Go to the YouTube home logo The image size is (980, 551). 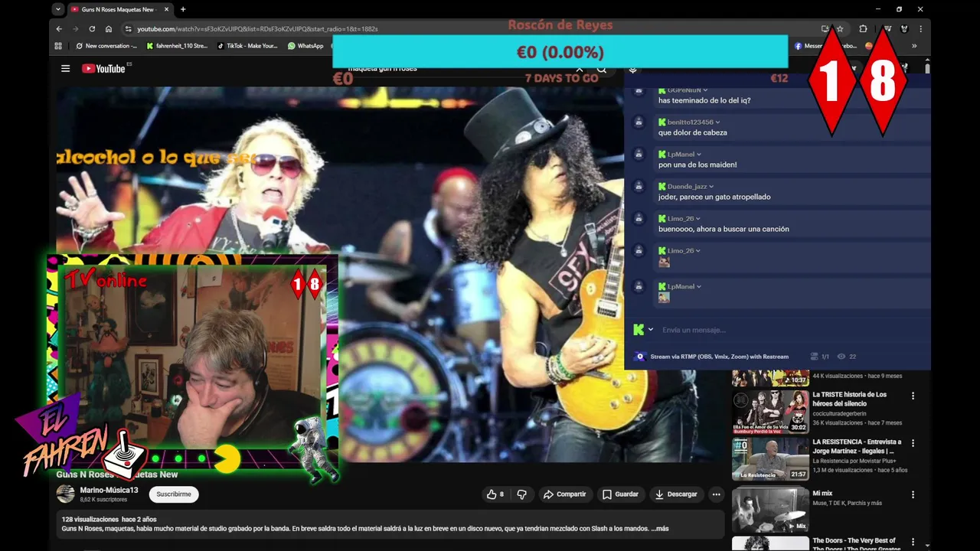point(103,68)
